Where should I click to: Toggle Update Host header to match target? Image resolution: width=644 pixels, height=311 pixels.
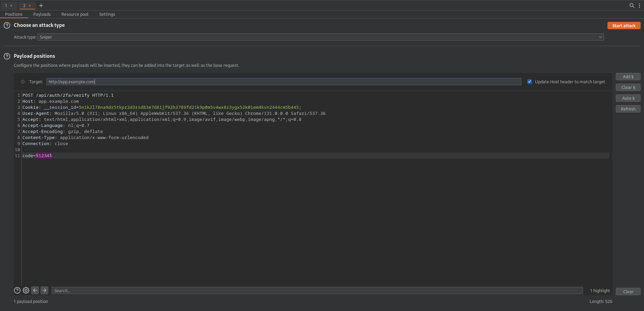point(530,82)
